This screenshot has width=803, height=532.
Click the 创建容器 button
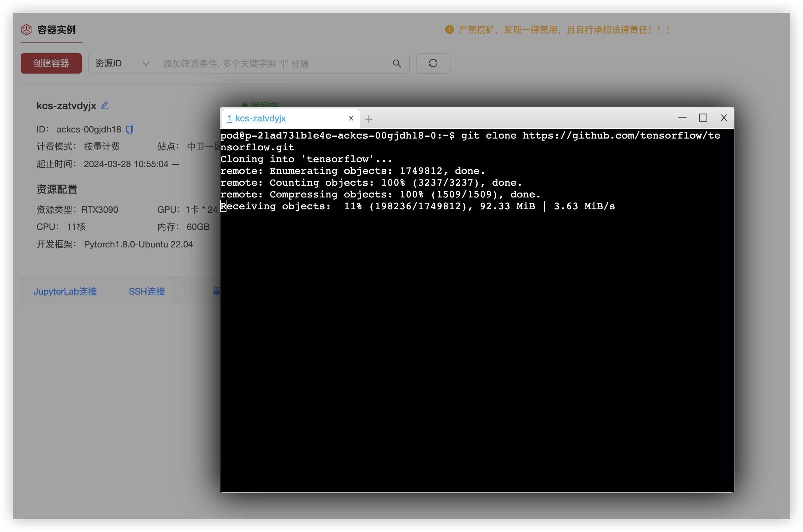coord(51,64)
